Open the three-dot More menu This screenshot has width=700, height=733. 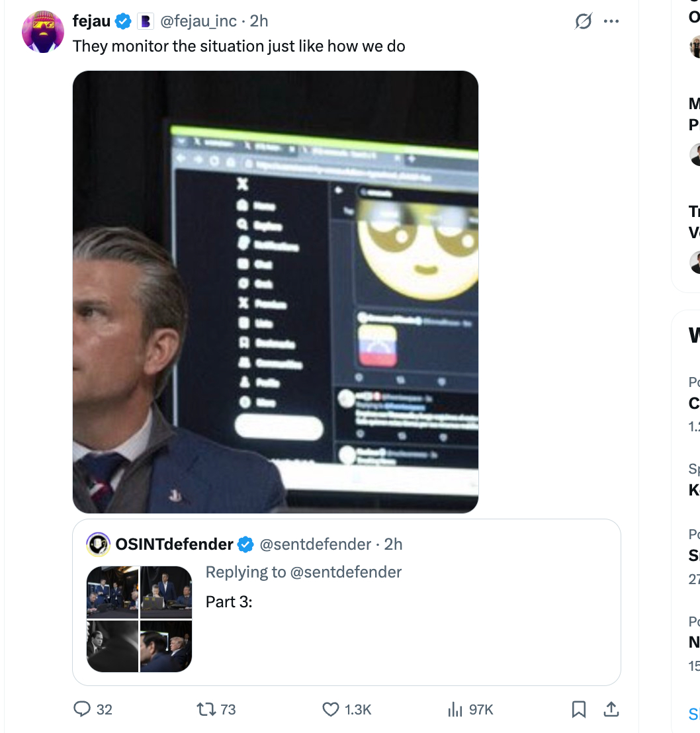(x=611, y=21)
